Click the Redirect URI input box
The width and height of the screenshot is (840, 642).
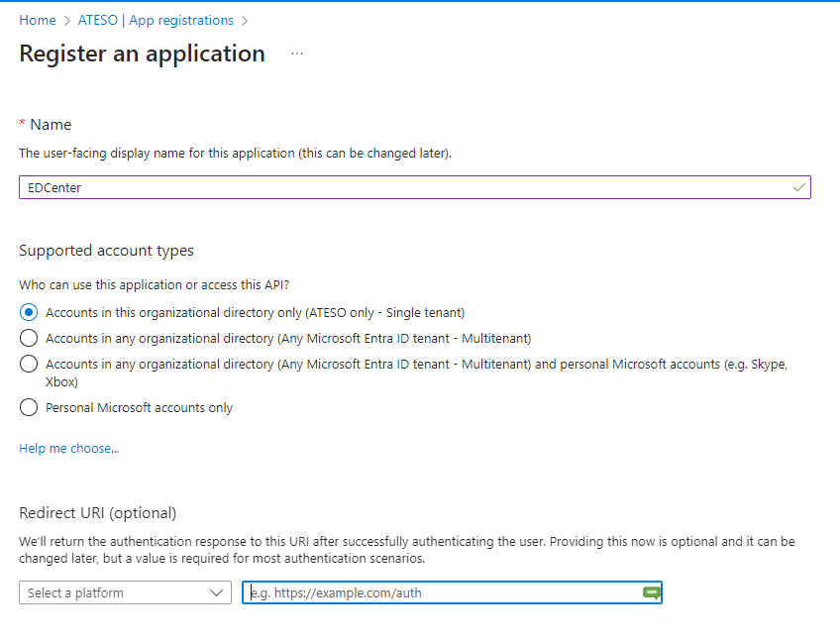pos(441,592)
